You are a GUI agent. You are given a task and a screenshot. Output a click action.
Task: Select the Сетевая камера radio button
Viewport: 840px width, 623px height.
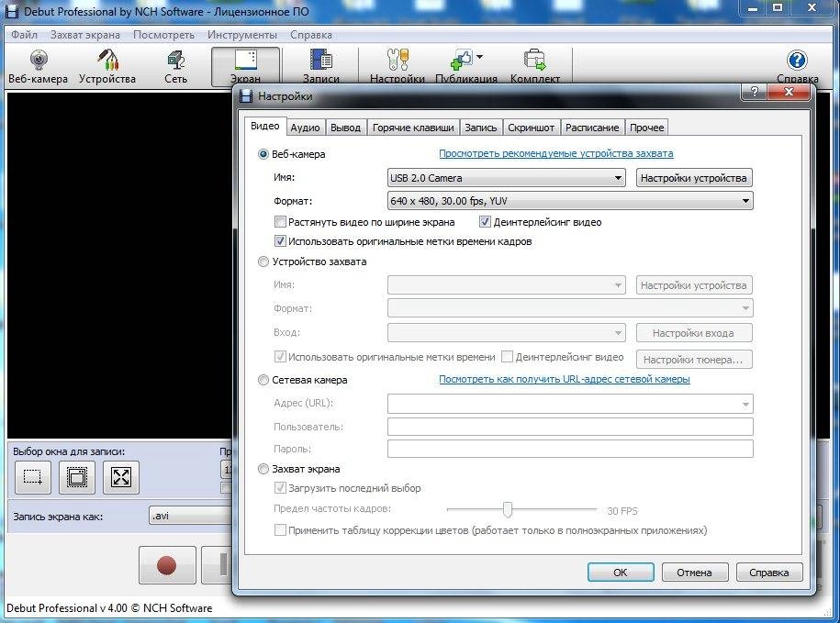[x=263, y=380]
